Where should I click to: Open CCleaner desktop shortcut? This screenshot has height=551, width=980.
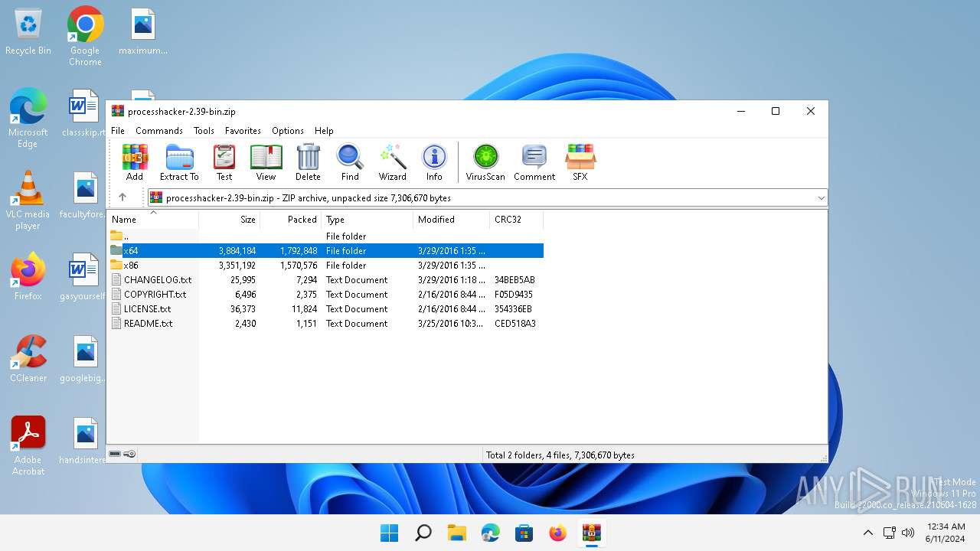(28, 359)
